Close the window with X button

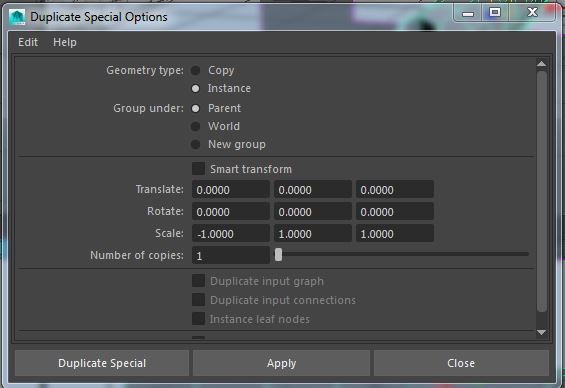533,13
